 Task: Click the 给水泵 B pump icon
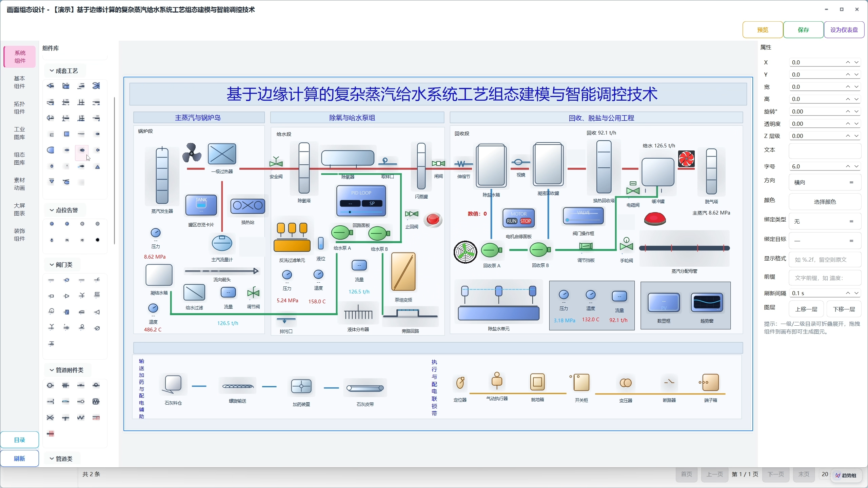coord(379,233)
